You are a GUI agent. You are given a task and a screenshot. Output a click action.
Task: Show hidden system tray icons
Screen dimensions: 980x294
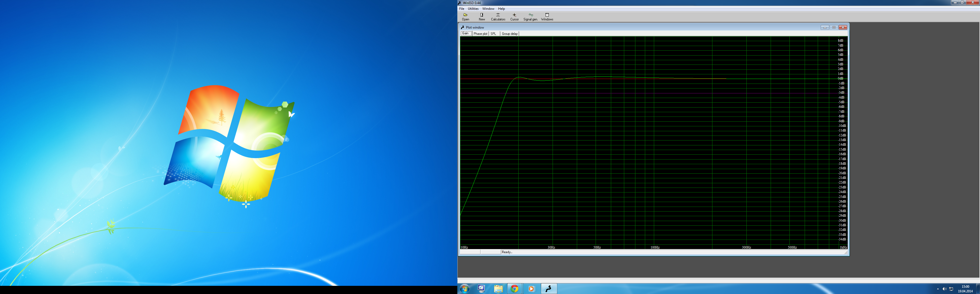(x=938, y=289)
